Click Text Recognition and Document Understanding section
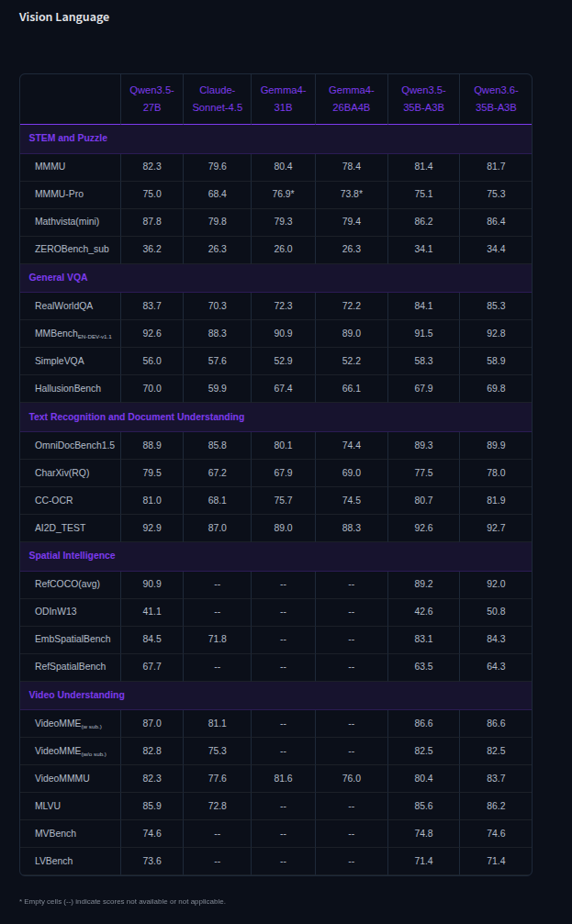Image resolution: width=572 pixels, height=924 pixels. point(276,417)
